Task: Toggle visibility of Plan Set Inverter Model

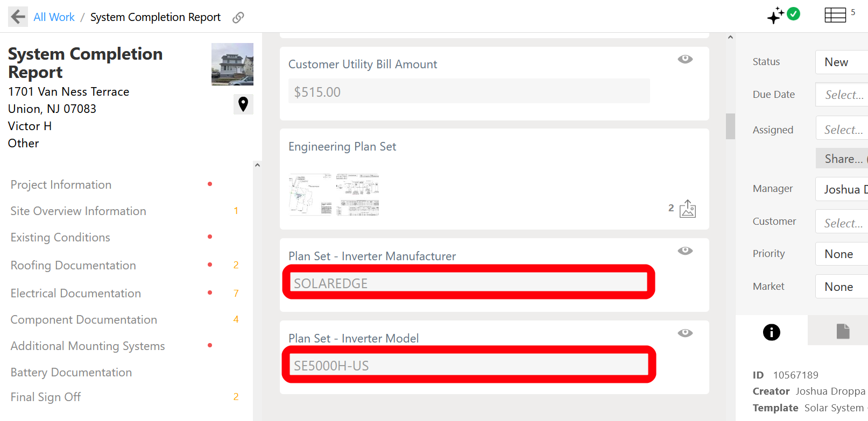Action: (685, 333)
